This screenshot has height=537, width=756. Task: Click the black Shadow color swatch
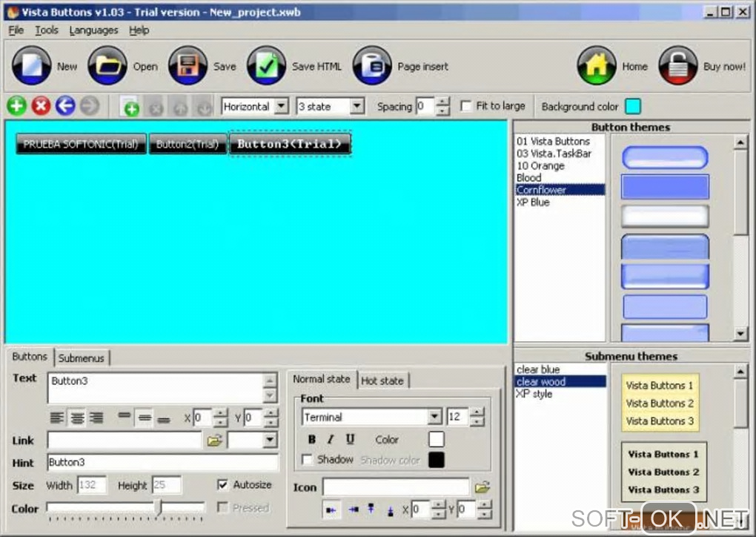point(436,460)
